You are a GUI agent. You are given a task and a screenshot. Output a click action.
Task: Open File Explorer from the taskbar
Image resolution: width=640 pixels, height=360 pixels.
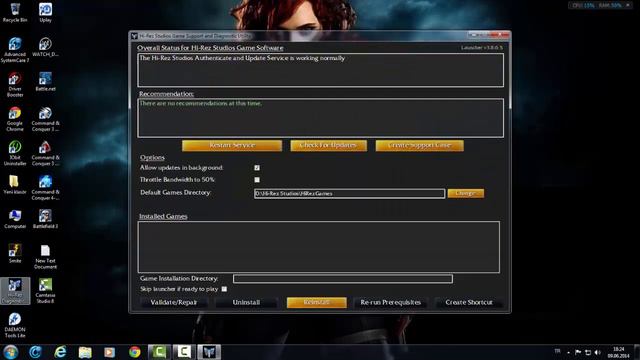pyautogui.click(x=85, y=352)
